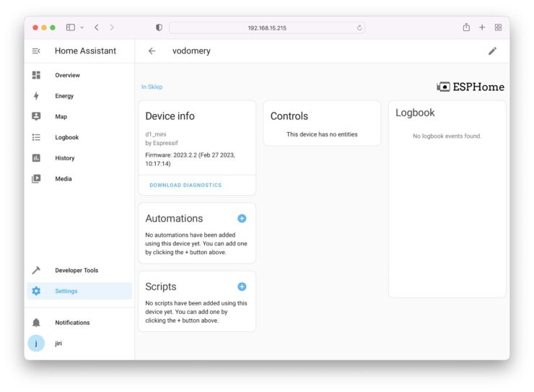
Task: Go back using the arrow beside vodomery
Action: pos(152,51)
